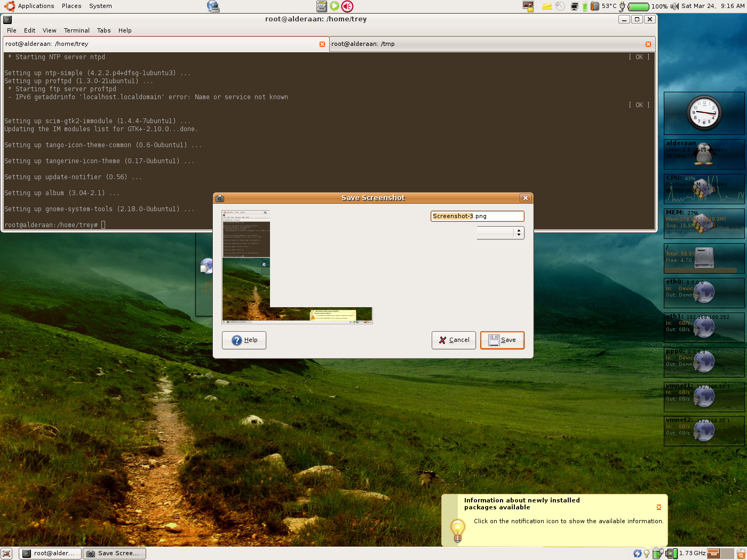Screen dimensions: 747x560
Task: Close the /home/trey terminal tab
Action: 322,44
